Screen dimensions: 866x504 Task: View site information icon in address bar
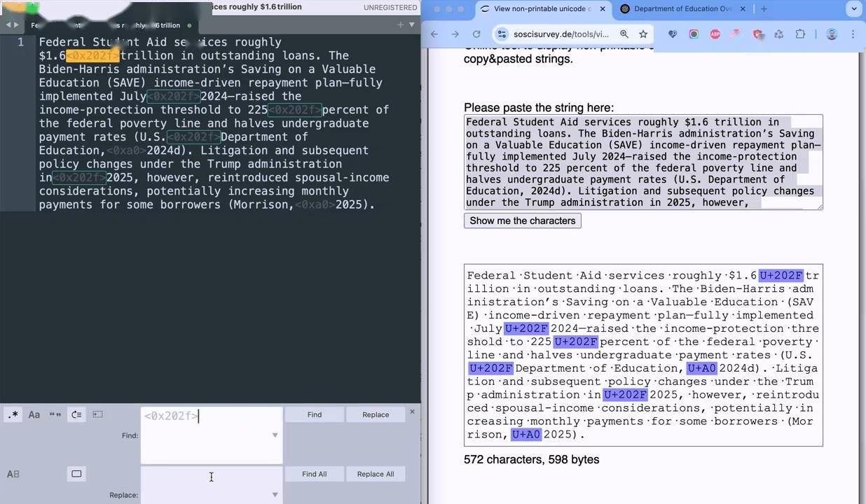point(501,34)
